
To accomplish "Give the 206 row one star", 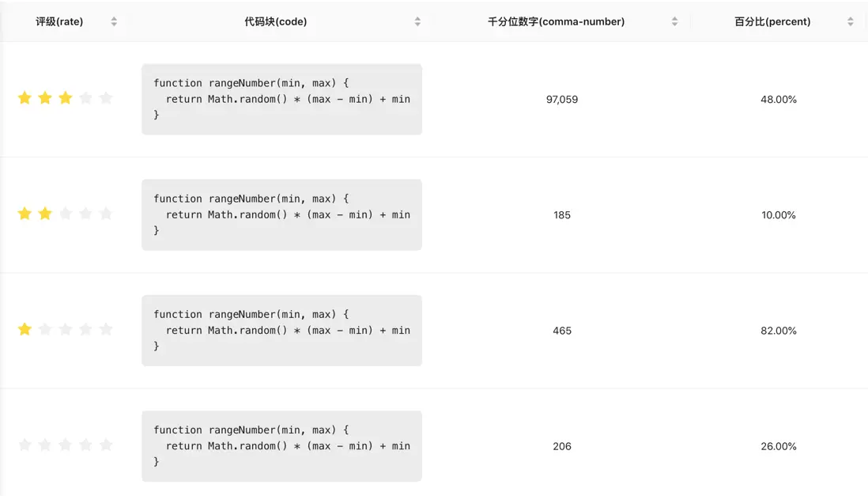I will pos(25,445).
